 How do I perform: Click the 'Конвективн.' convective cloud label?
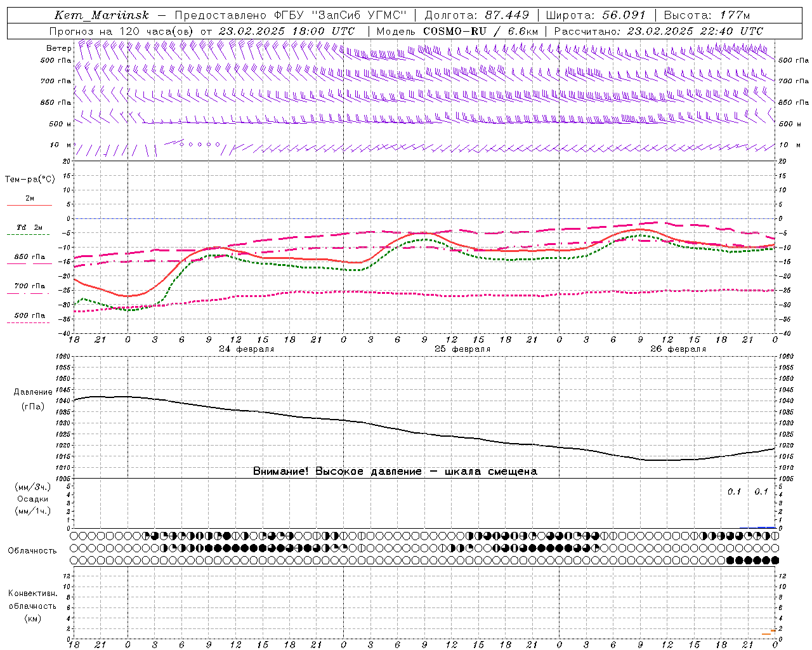pyautogui.click(x=32, y=594)
